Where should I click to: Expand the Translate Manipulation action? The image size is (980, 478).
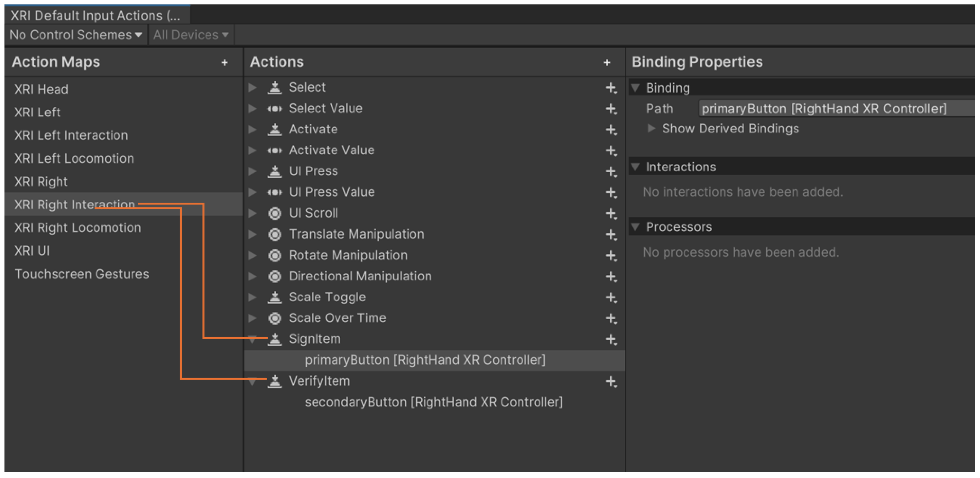tap(252, 234)
